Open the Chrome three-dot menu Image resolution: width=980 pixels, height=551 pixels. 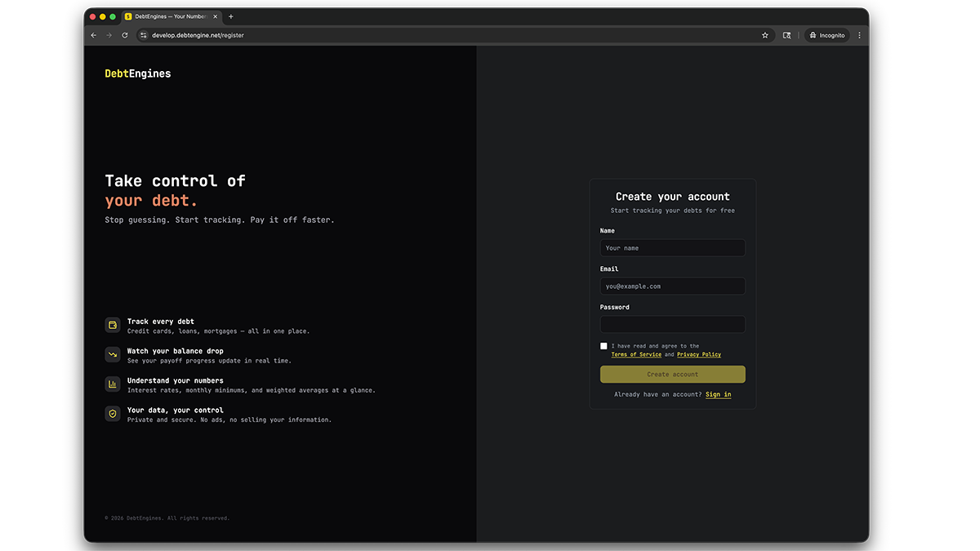point(859,35)
